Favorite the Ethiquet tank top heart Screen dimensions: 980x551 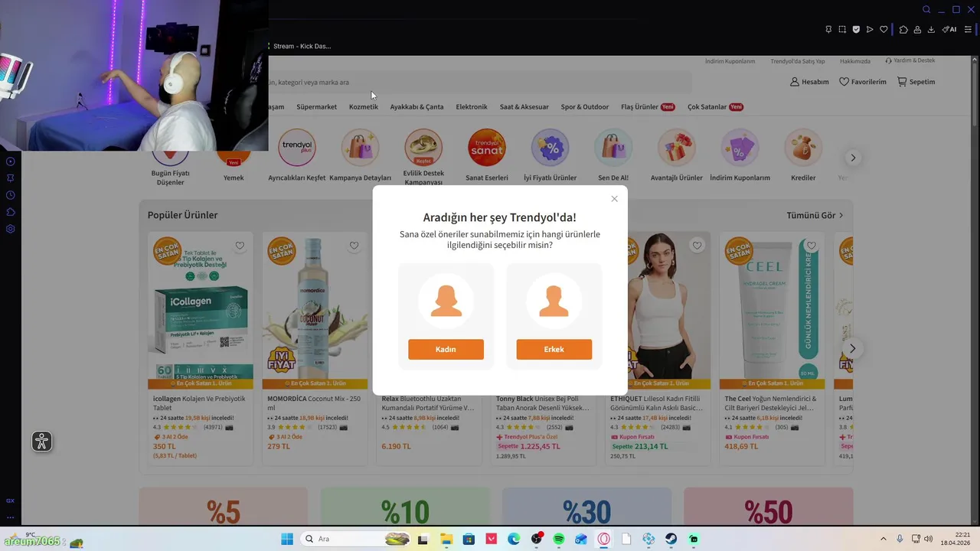(697, 246)
